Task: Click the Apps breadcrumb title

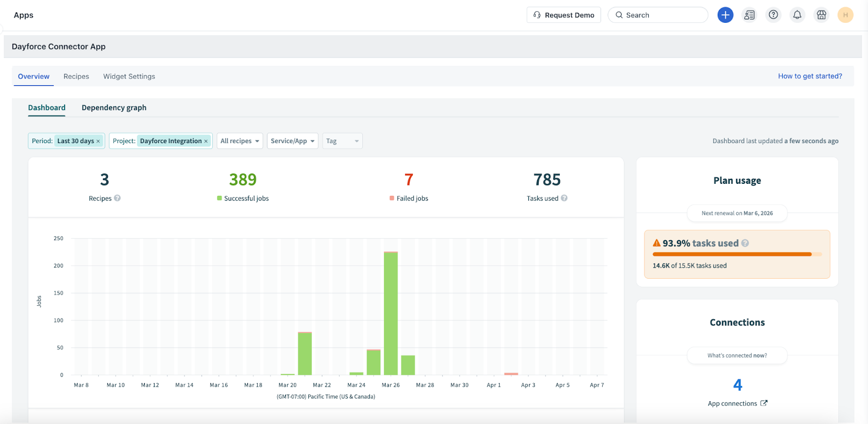Action: pos(24,15)
